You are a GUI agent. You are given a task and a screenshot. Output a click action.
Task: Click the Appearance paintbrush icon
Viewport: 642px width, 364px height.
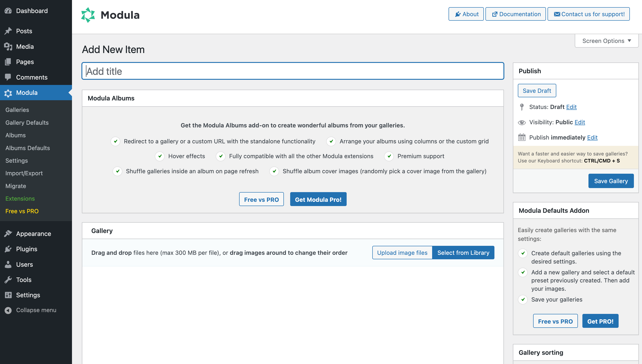click(x=8, y=234)
